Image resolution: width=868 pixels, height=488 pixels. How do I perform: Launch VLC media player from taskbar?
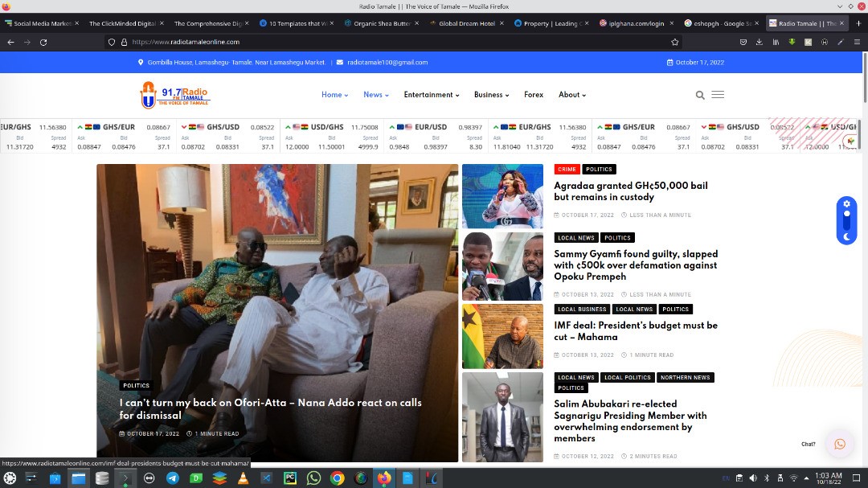[243, 478]
